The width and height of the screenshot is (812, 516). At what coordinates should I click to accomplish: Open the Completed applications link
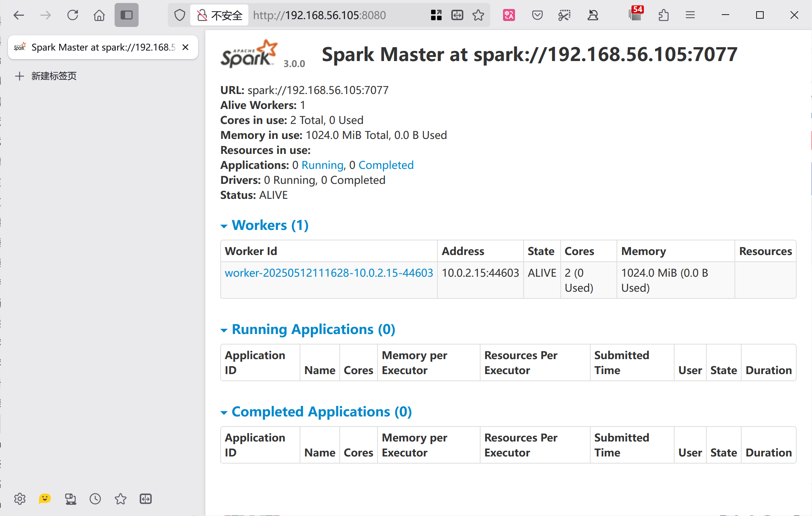click(x=386, y=165)
